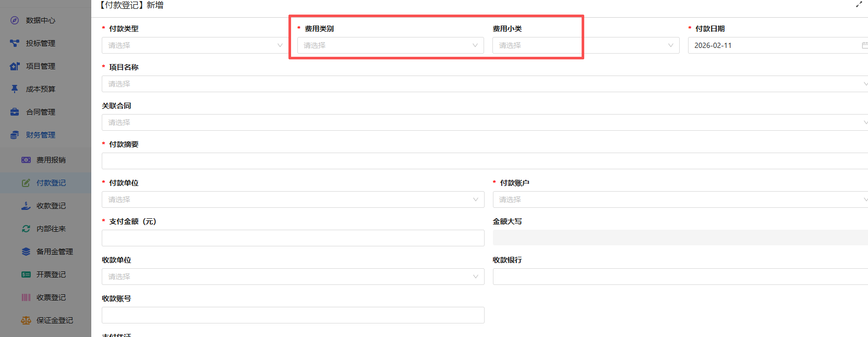
Task: Click the 收款登记 hand icon
Action: pos(26,206)
